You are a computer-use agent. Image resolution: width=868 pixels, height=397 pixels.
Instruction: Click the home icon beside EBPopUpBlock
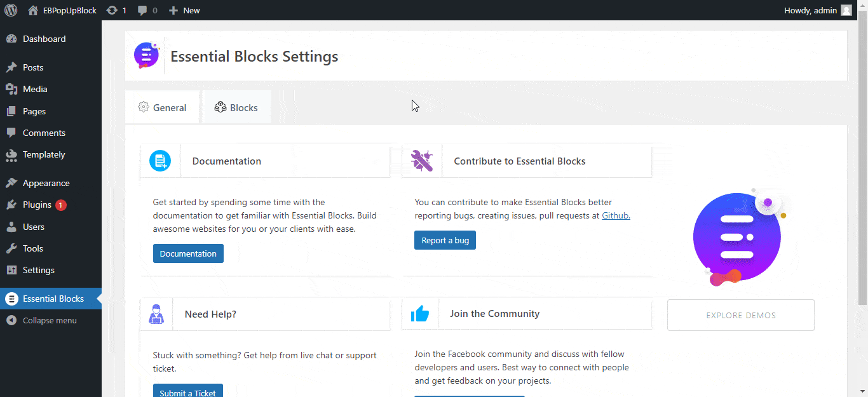(33, 10)
